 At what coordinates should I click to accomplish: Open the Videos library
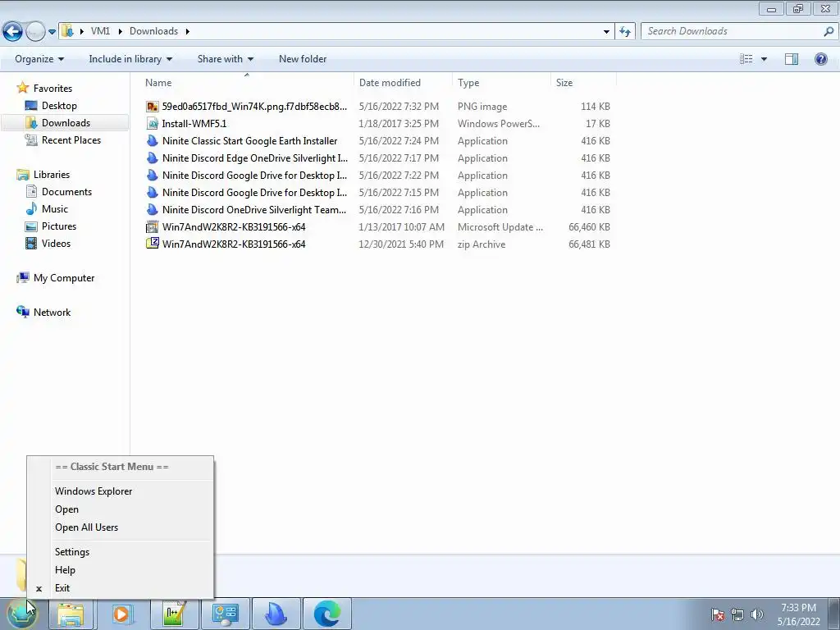(56, 243)
